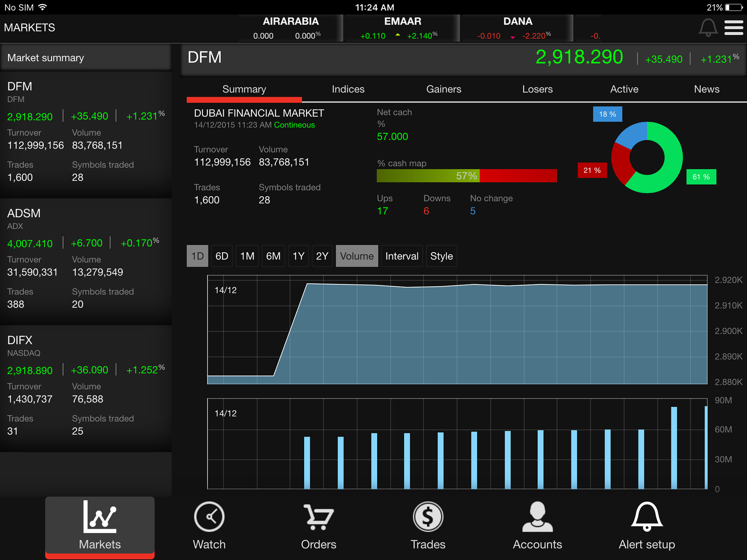This screenshot has height=560, width=747.
Task: Tap DIFX turnover 1,430,737
Action: (x=30, y=399)
